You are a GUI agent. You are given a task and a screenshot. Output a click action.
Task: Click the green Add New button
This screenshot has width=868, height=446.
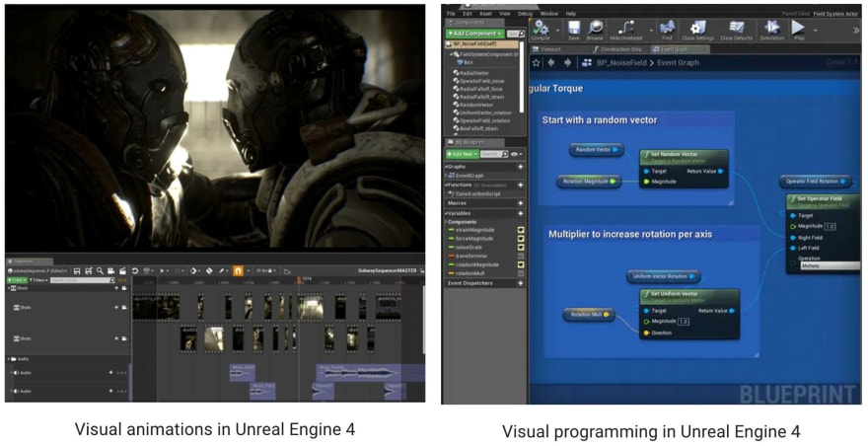(462, 154)
